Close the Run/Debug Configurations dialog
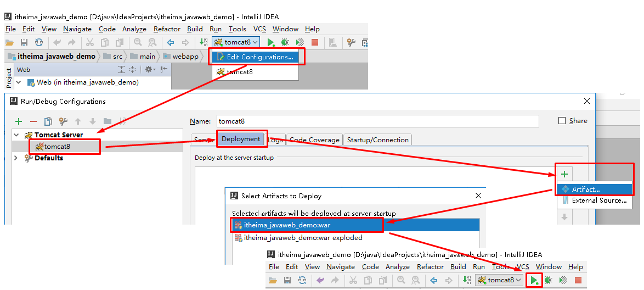 coord(587,101)
